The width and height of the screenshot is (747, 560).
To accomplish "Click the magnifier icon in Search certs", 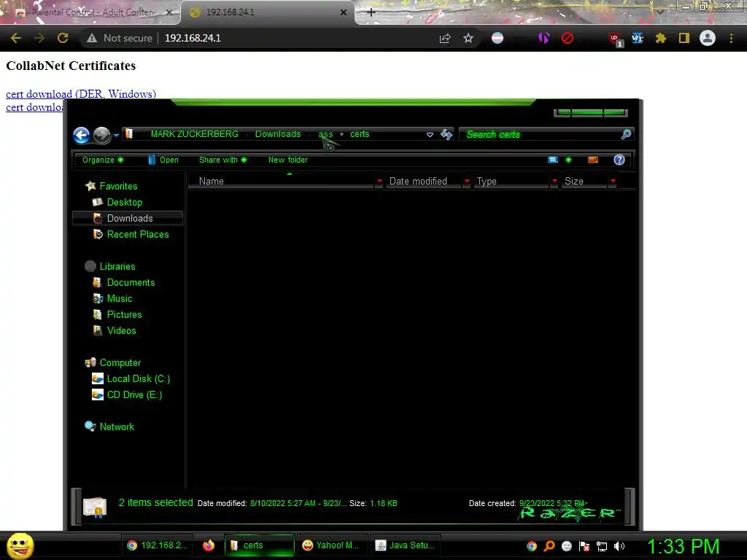I will [626, 134].
